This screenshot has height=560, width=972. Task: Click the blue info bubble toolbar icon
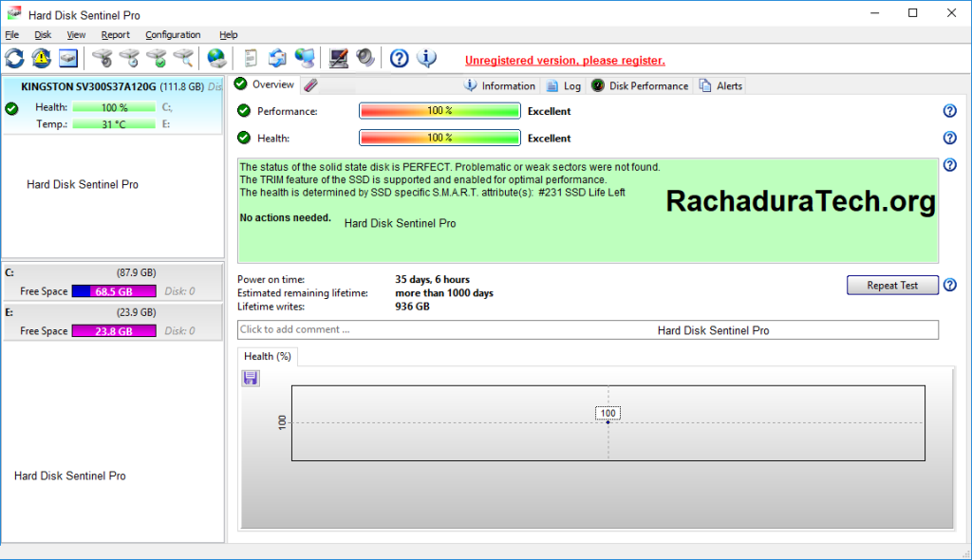click(426, 59)
